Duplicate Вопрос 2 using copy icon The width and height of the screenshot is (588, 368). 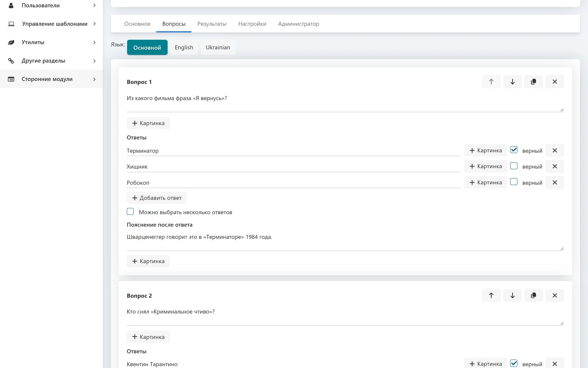[534, 296]
